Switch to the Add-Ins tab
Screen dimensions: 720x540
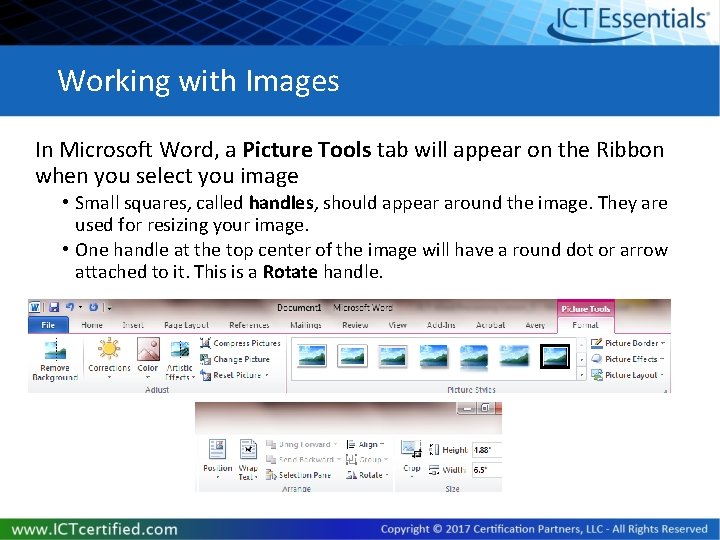[x=441, y=325]
